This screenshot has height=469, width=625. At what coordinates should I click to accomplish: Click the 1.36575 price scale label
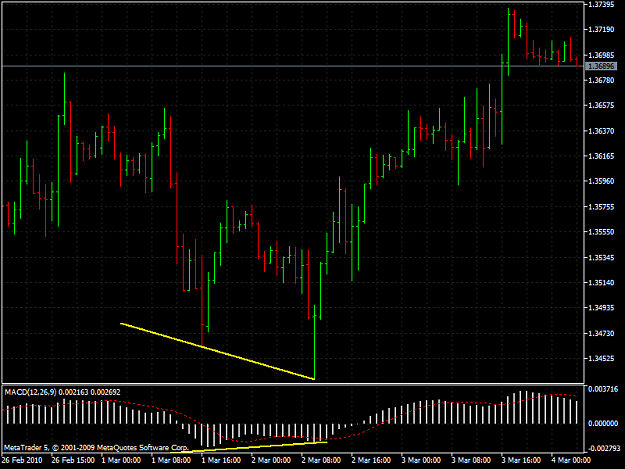tap(601, 105)
